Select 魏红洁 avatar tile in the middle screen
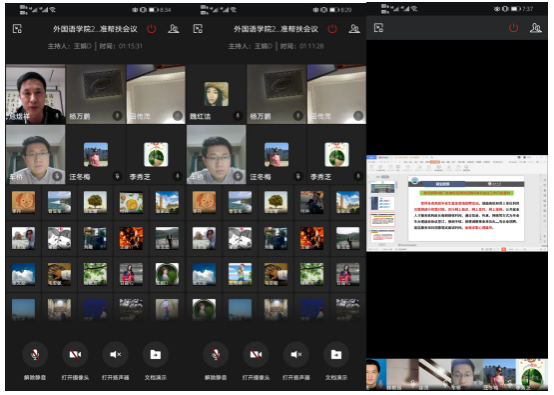The height and width of the screenshot is (395, 554). coord(216,94)
